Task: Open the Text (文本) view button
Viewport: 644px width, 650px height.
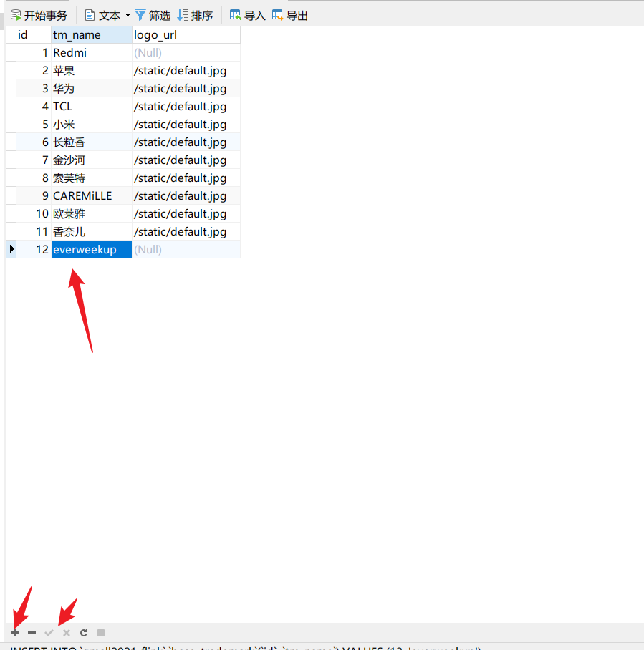Action: pyautogui.click(x=102, y=16)
